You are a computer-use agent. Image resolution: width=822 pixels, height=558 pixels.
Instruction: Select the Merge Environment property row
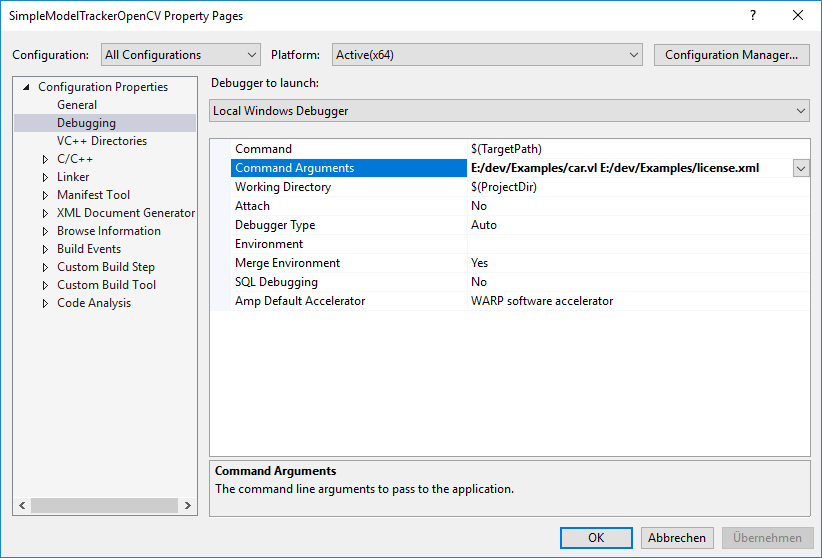coord(520,263)
